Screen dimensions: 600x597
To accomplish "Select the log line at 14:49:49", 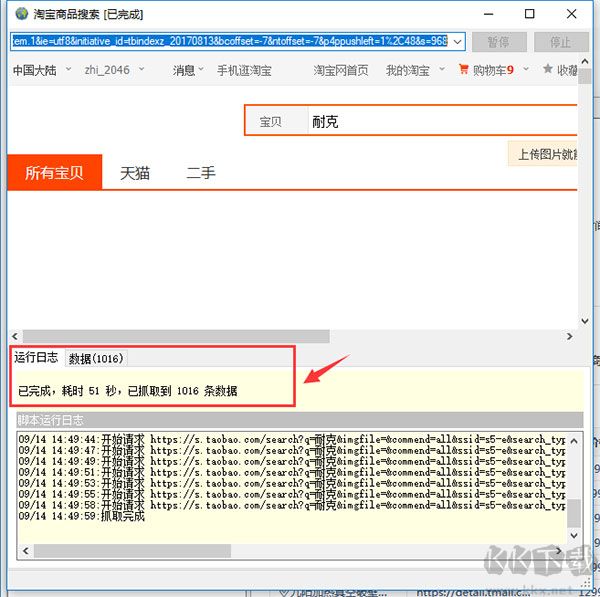I will [x=292, y=461].
